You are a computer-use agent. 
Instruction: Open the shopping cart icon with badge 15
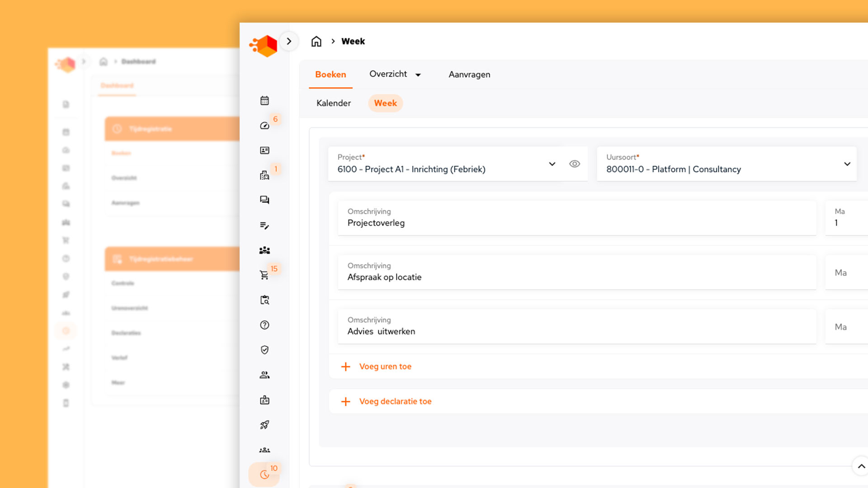coord(264,275)
